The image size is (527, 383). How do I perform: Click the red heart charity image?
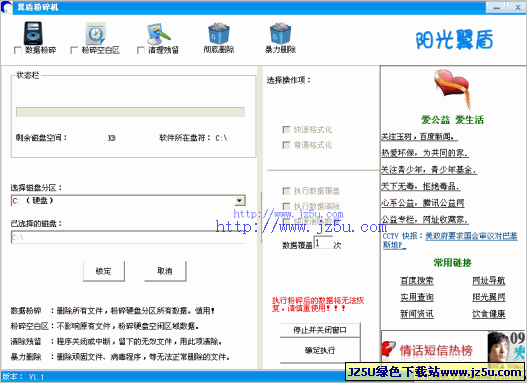pyautogui.click(x=452, y=88)
